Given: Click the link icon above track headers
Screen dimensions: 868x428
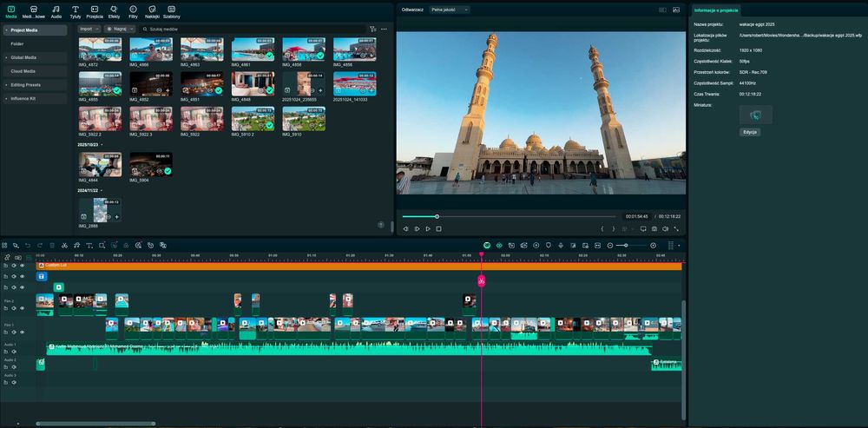Looking at the screenshot, I should (7, 258).
